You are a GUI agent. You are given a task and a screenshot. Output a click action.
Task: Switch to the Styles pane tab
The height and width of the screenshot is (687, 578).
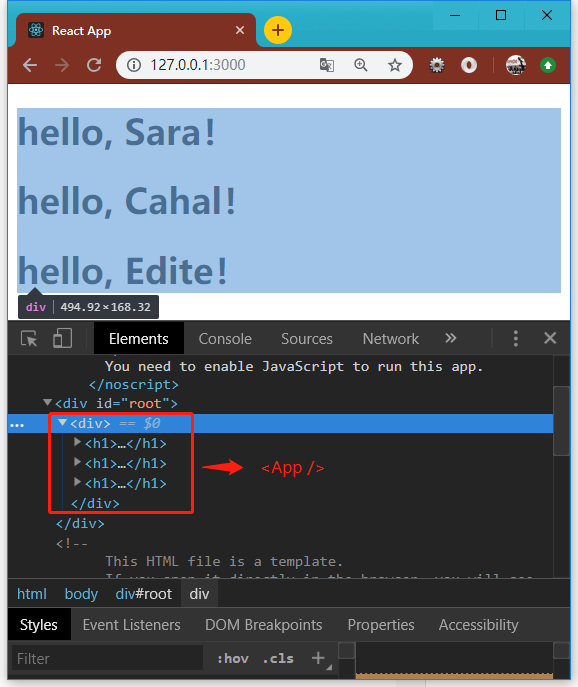(39, 625)
